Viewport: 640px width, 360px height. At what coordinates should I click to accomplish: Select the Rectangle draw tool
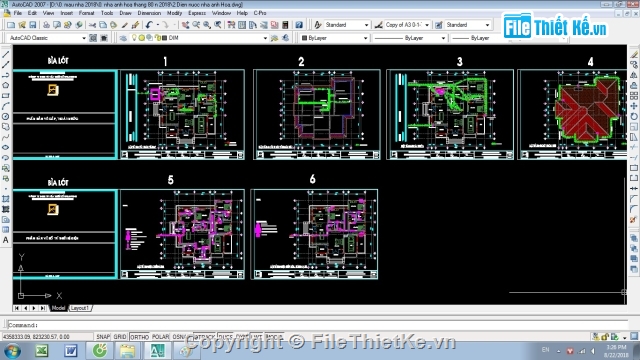5,96
